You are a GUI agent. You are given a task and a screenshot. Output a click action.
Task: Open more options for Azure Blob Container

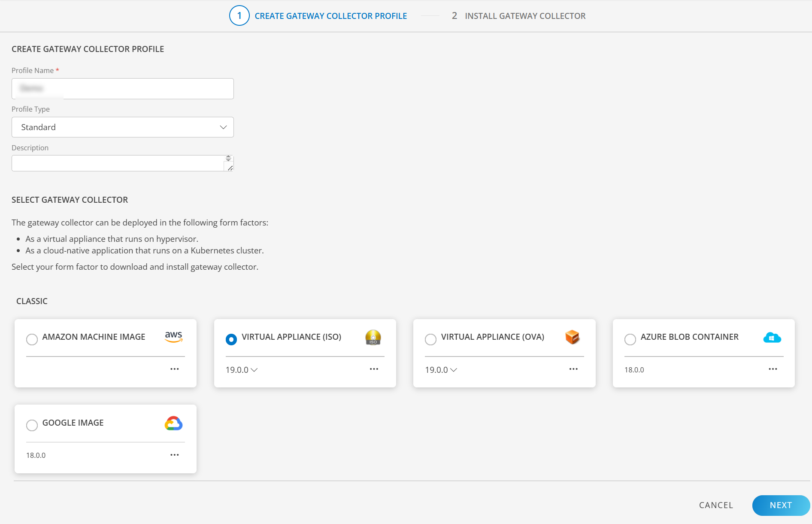pos(773,369)
